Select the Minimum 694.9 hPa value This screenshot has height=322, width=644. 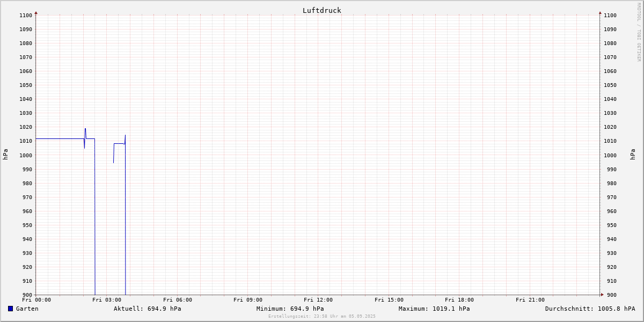tap(290, 309)
